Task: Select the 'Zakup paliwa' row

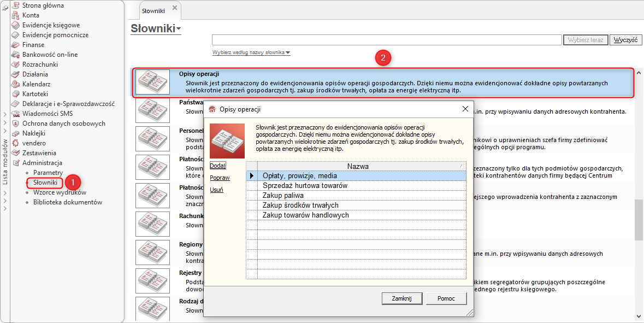Action: pyautogui.click(x=361, y=196)
